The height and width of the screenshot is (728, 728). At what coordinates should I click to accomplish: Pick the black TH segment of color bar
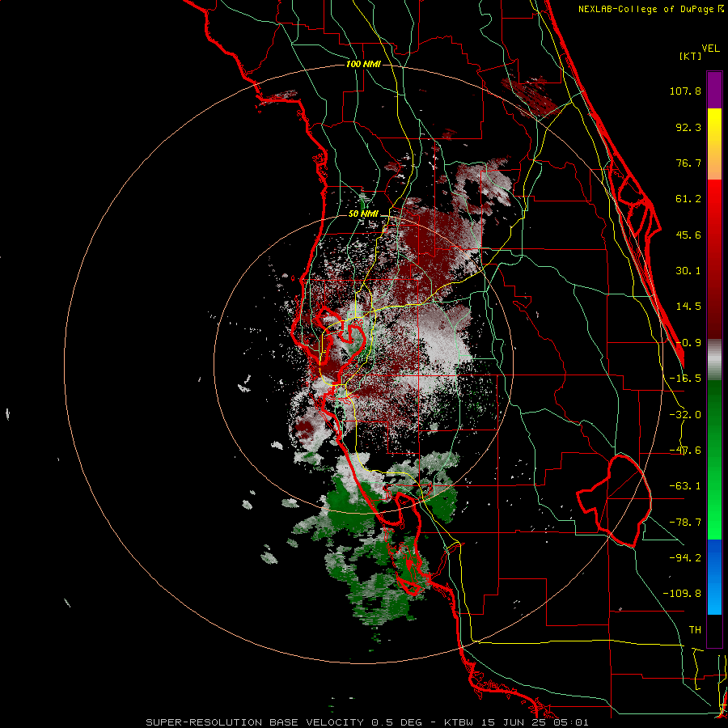click(714, 630)
